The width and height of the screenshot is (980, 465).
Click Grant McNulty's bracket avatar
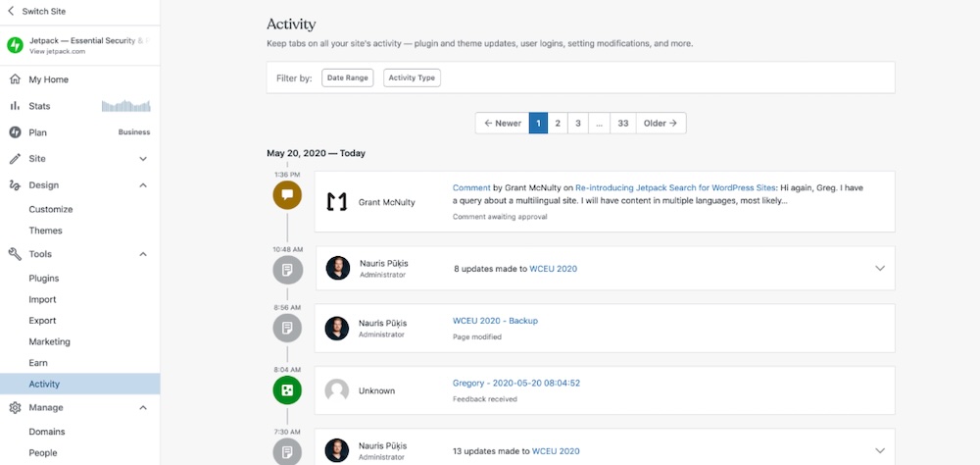[337, 201]
